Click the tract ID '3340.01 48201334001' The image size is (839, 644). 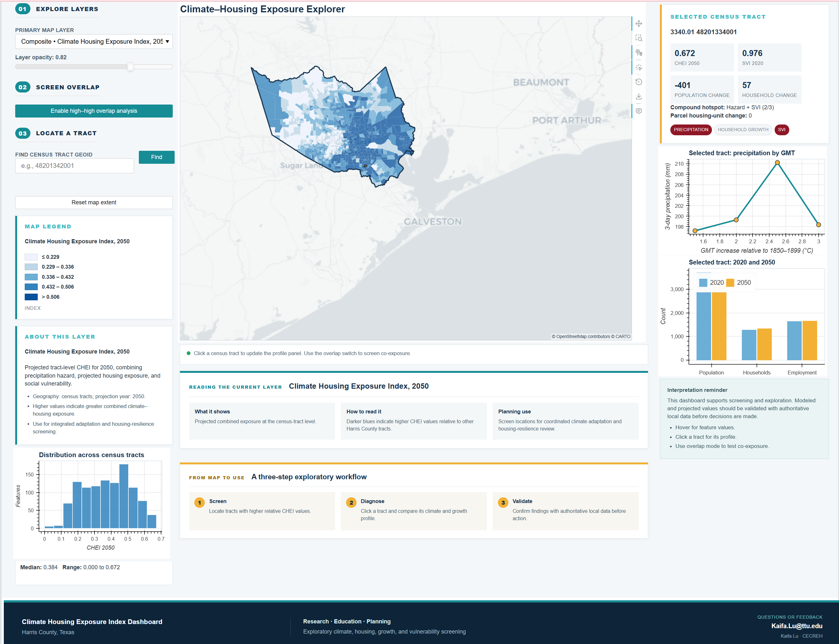pos(703,32)
